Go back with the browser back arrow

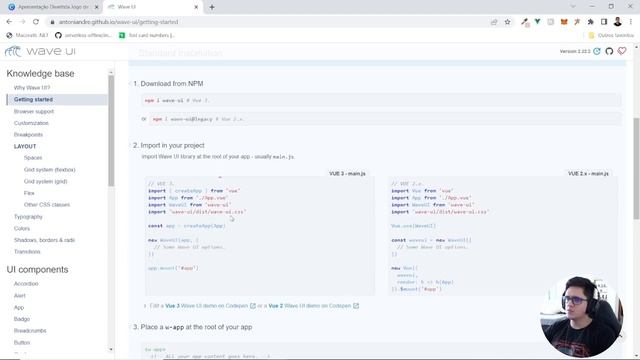coord(9,22)
